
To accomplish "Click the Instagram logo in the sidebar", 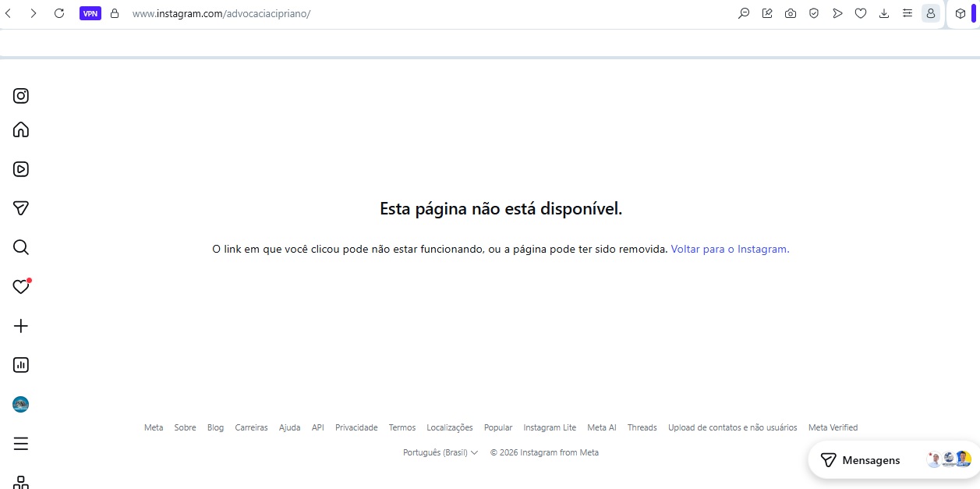I will pos(21,96).
